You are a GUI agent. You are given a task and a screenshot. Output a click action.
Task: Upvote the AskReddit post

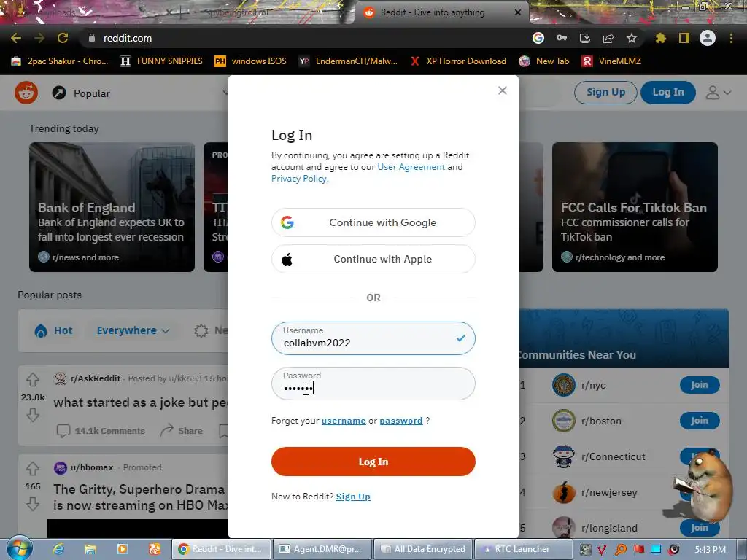tap(32, 379)
